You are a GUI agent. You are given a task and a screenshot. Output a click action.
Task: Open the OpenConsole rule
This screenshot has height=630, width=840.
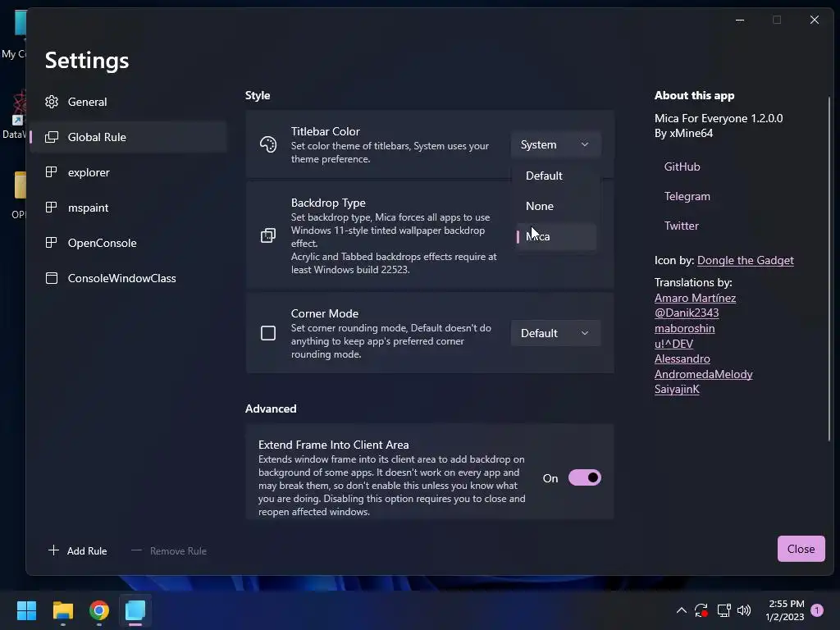pyautogui.click(x=128, y=243)
